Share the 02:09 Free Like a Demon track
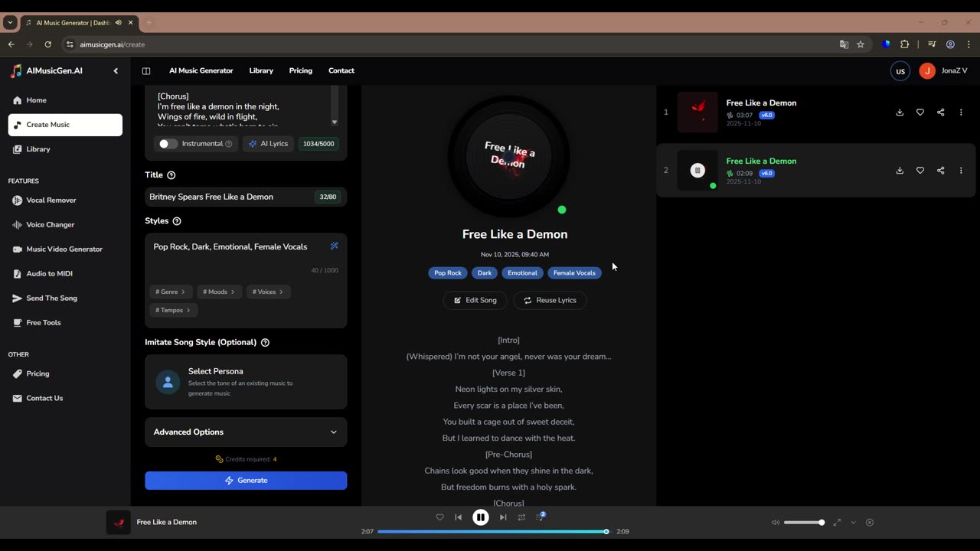Screen dimensions: 980x551 940,171
